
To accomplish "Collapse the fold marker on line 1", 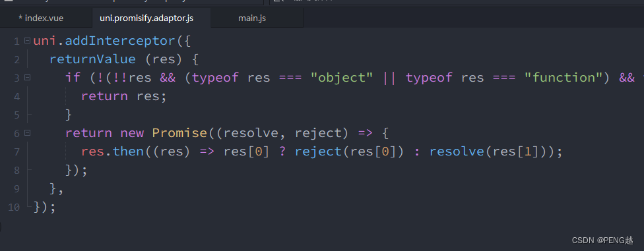I will pyautogui.click(x=27, y=41).
